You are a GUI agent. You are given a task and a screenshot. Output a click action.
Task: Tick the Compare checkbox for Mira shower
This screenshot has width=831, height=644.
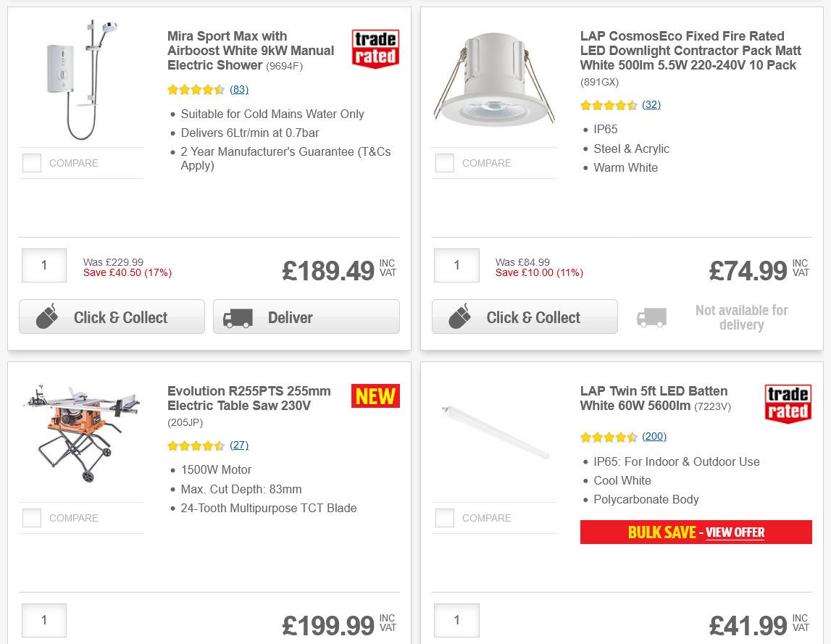(32, 163)
